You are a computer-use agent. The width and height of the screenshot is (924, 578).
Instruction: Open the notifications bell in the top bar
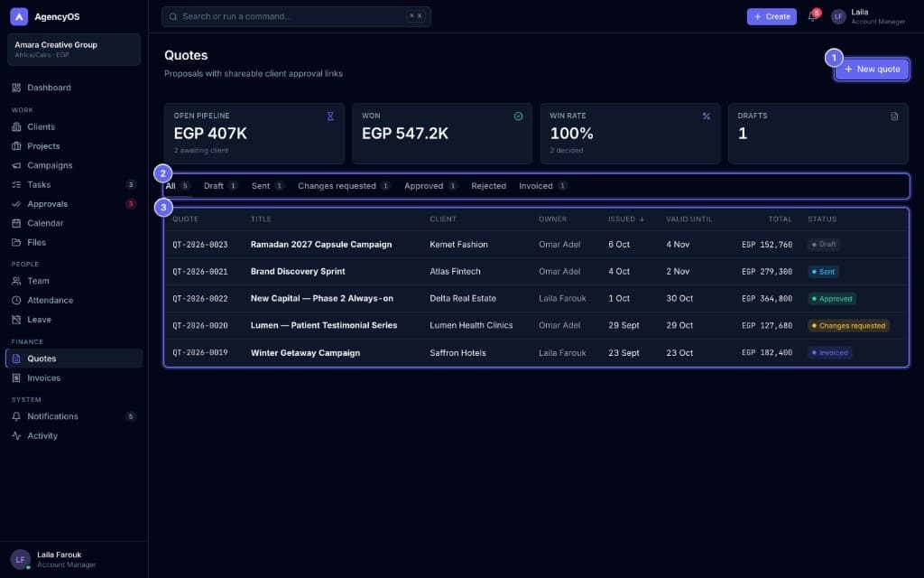pyautogui.click(x=812, y=16)
